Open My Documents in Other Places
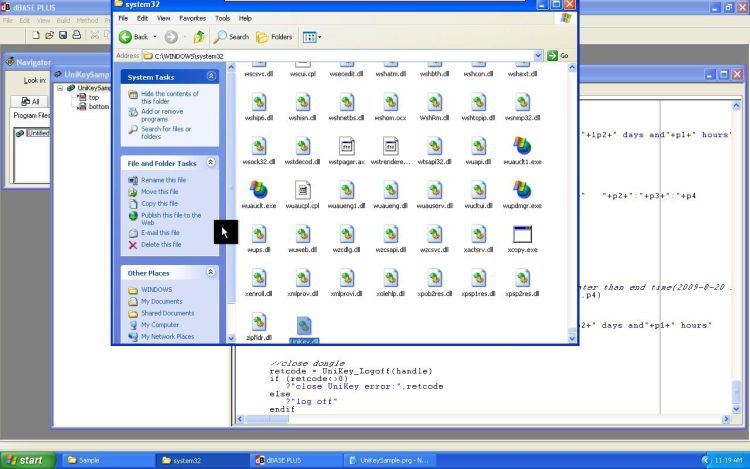This screenshot has width=750, height=469. coord(161,302)
